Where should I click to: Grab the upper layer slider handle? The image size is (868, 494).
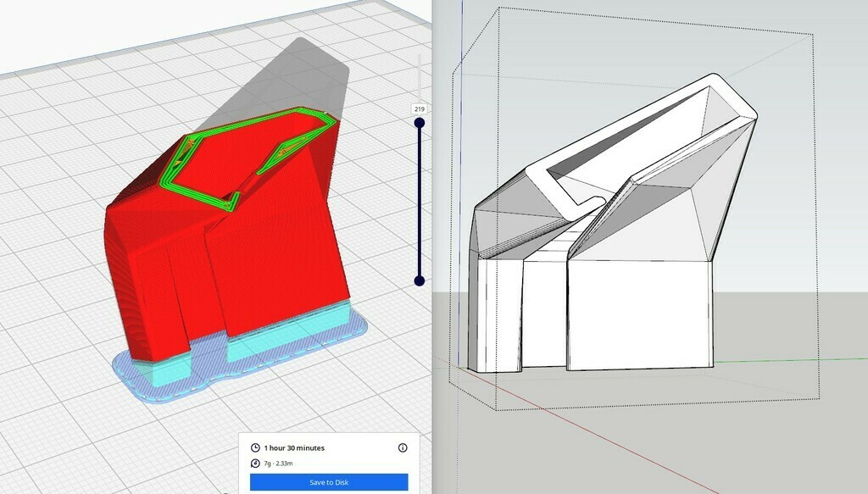coord(420,123)
